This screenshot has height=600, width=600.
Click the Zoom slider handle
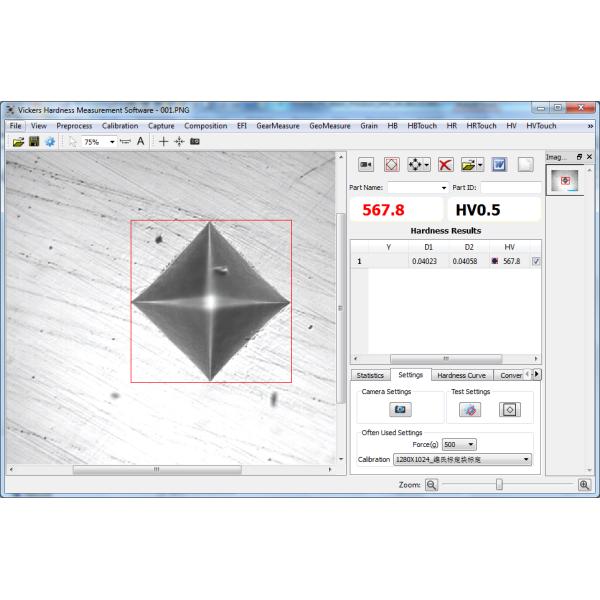(499, 484)
